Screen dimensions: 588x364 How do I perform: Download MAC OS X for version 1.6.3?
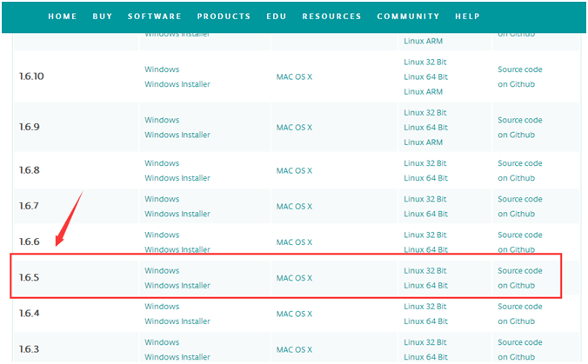(x=294, y=350)
